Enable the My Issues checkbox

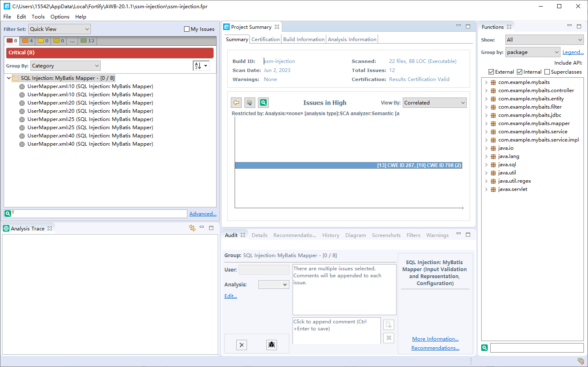(187, 29)
